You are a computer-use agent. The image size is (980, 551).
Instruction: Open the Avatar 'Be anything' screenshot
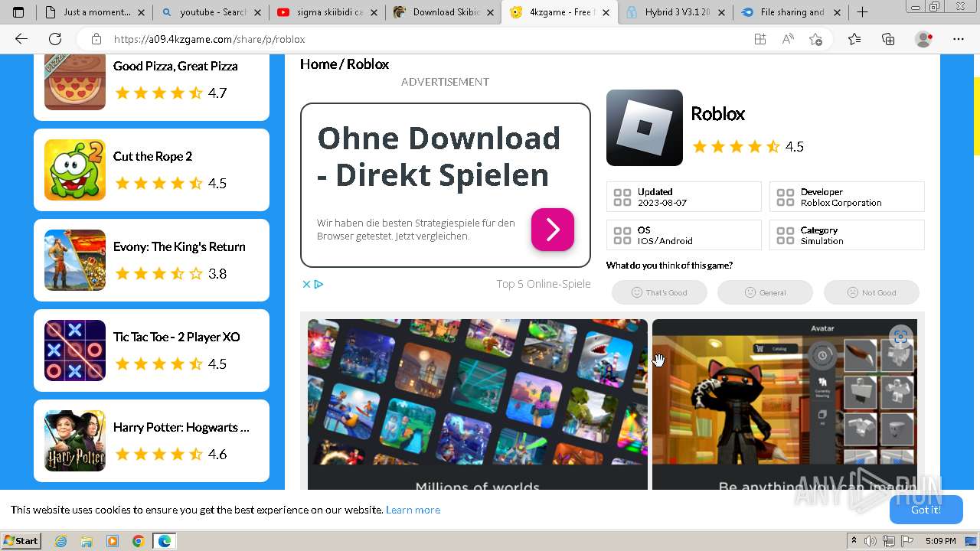click(785, 404)
